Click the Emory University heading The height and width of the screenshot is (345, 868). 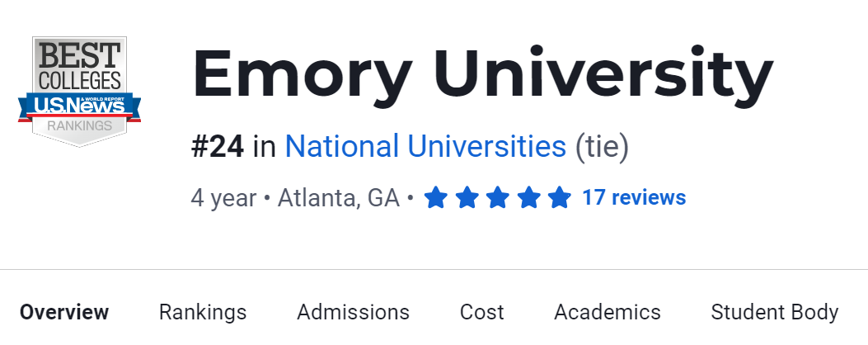(482, 76)
